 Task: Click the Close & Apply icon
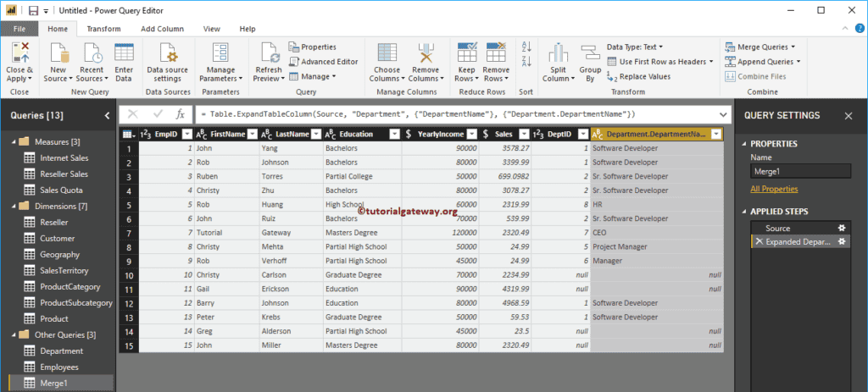pyautogui.click(x=20, y=53)
